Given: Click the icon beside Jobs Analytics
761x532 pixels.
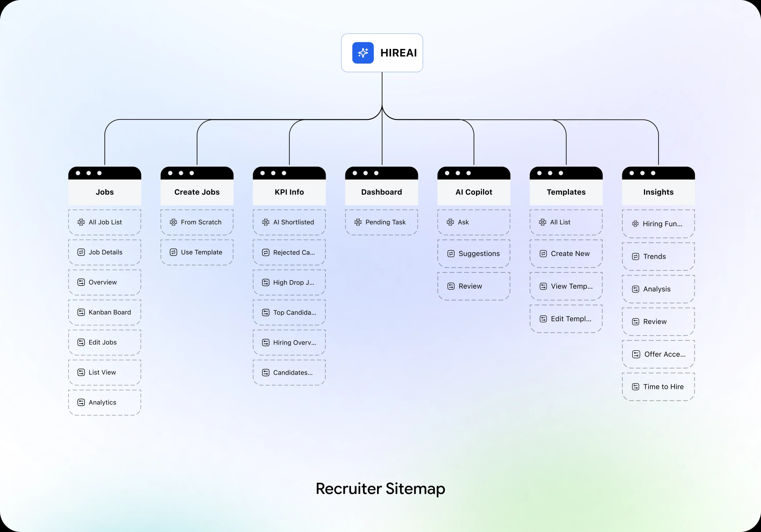Looking at the screenshot, I should [81, 402].
